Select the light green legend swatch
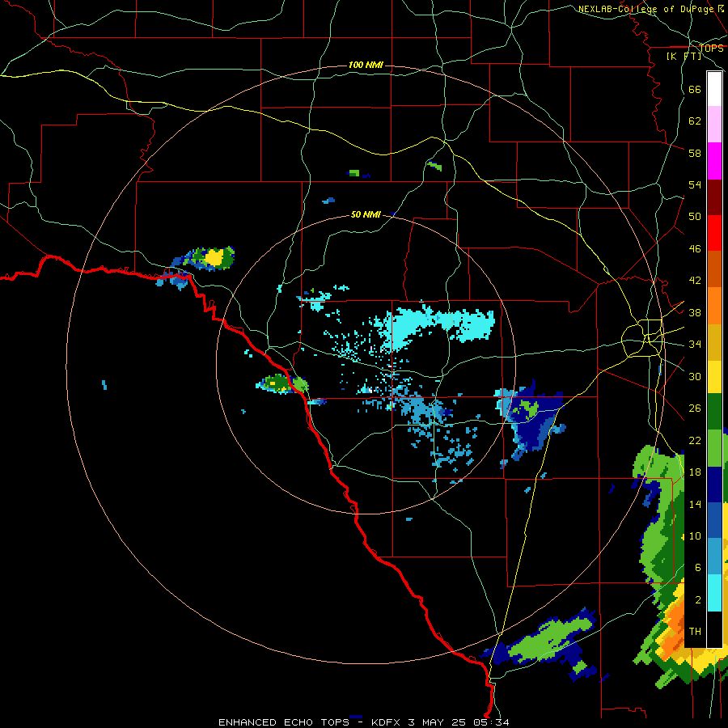Viewport: 728px width, 728px height. (x=714, y=448)
